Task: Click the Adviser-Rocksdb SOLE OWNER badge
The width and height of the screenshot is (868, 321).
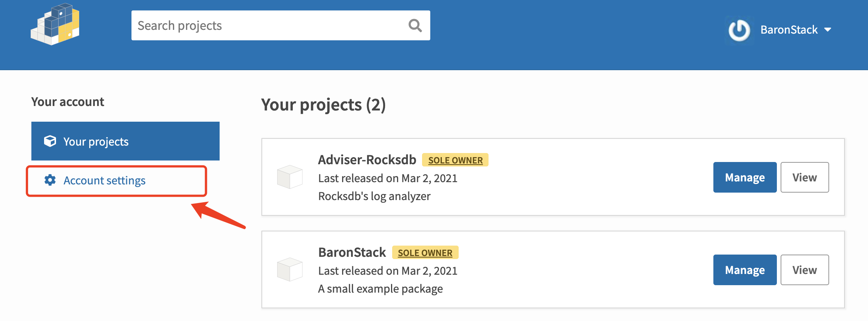Action: click(x=455, y=160)
